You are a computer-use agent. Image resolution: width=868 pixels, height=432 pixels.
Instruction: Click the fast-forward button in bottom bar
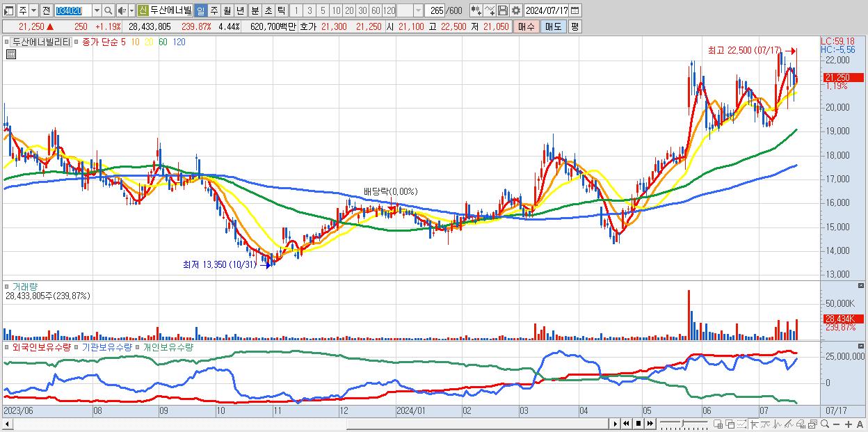[x=650, y=424]
